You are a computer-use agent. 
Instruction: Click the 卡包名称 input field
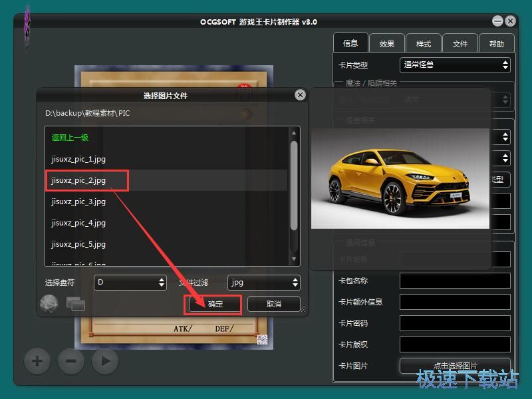[x=455, y=281]
